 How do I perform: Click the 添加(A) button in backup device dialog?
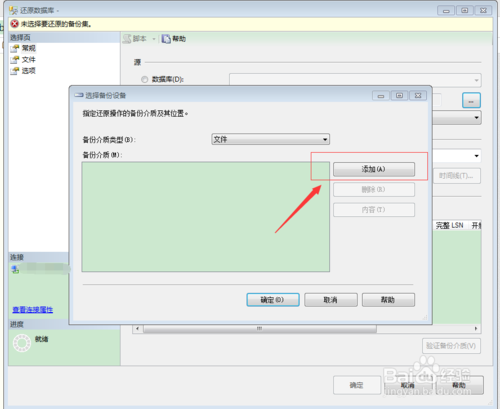374,169
